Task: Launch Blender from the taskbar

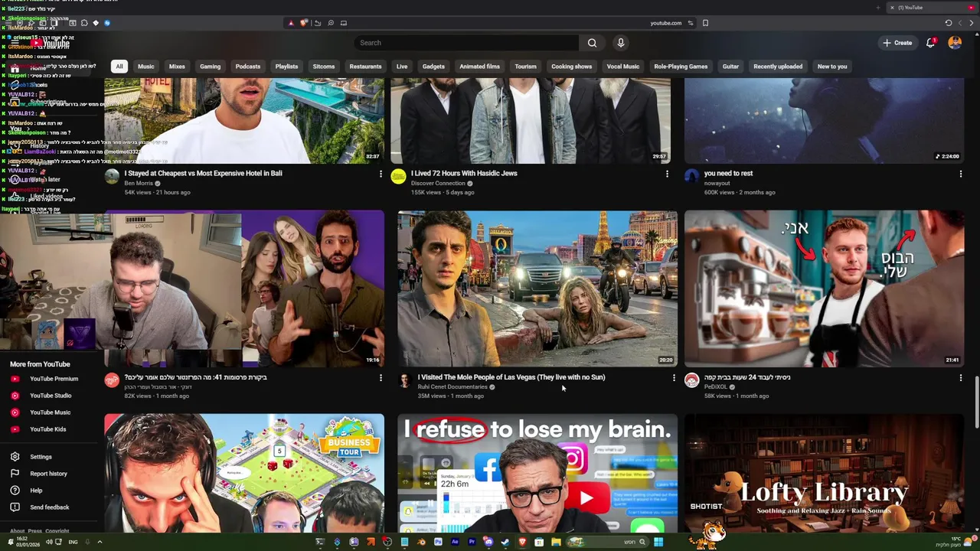Action: pos(422,542)
